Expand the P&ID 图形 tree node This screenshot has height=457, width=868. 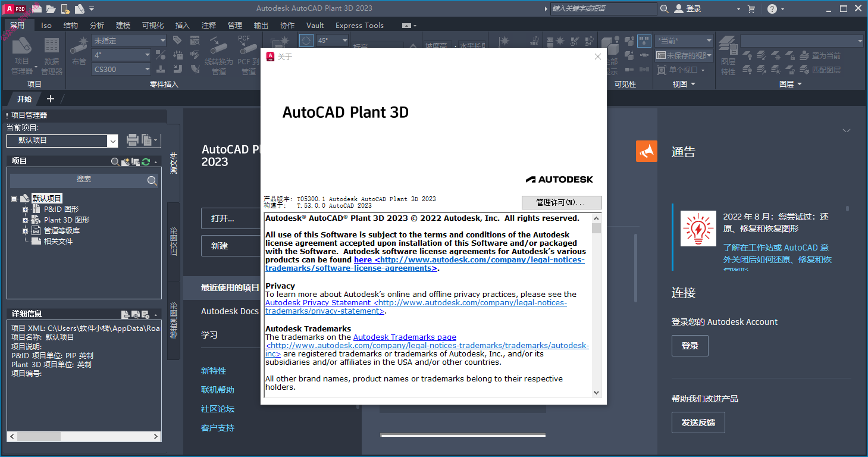(25, 209)
